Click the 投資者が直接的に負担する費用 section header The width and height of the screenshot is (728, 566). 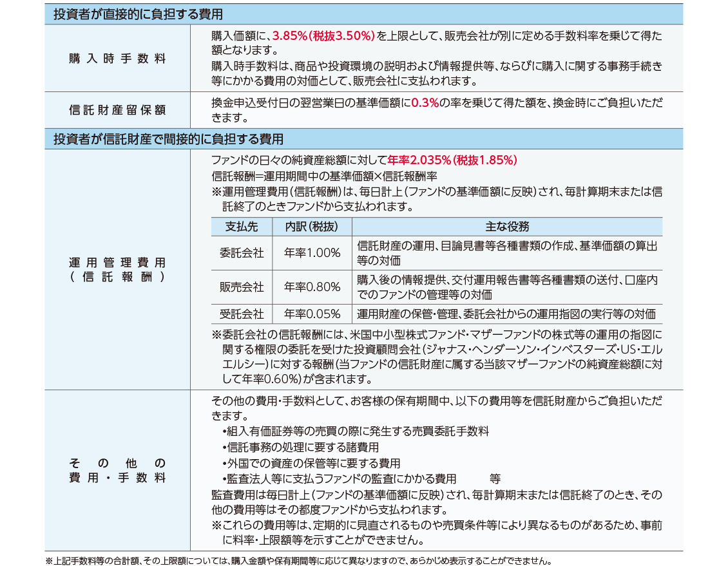click(138, 14)
